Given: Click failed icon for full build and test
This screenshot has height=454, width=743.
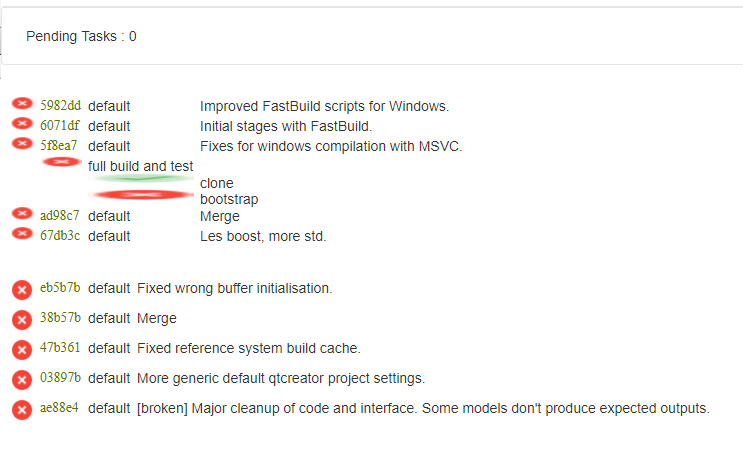Looking at the screenshot, I should point(62,162).
